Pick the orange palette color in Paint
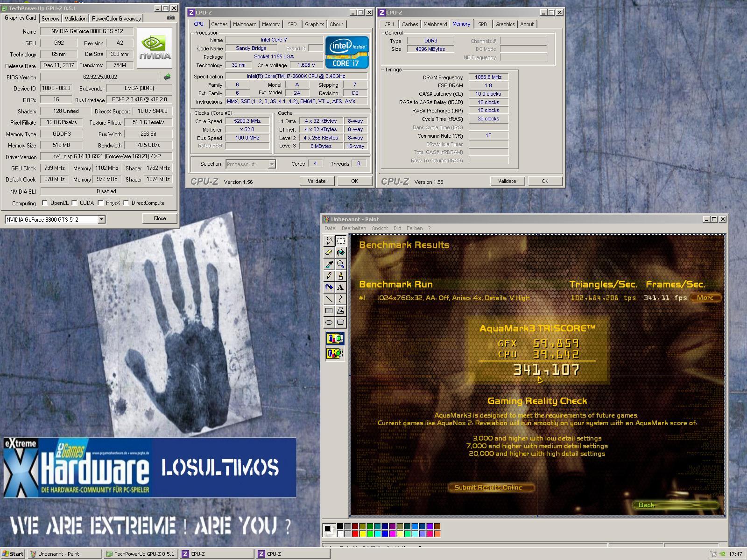This screenshot has height=560, width=747. pyautogui.click(x=437, y=533)
